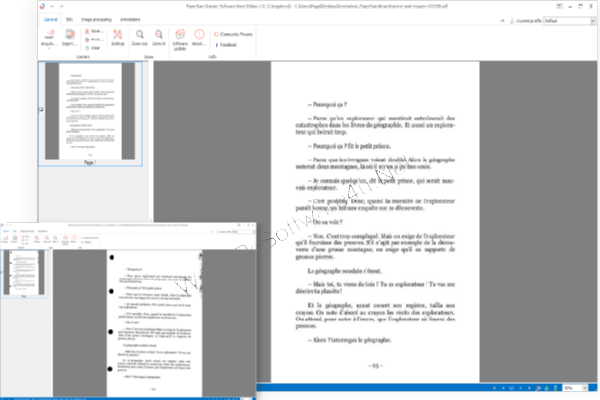Go to previous page using status bar arrow

click(503, 388)
